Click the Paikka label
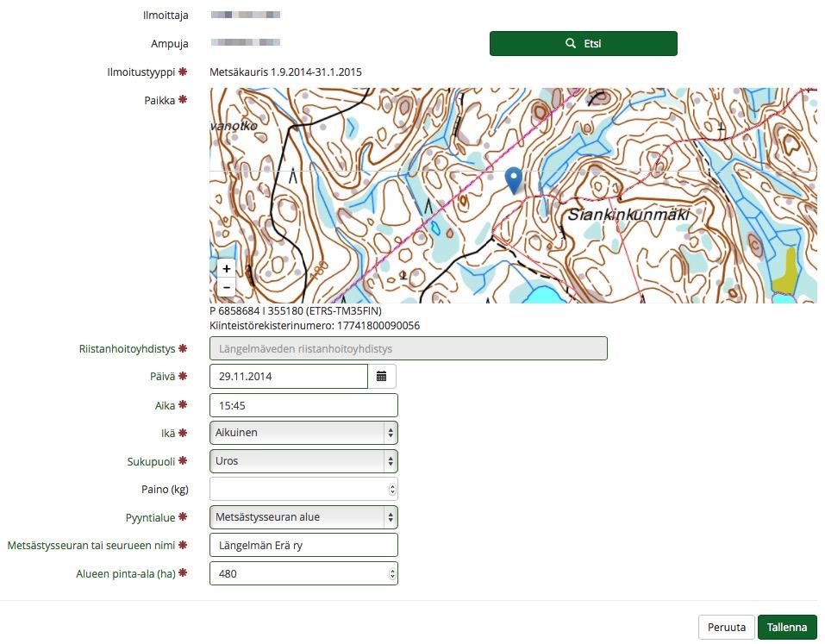Image resolution: width=825 pixels, height=644 pixels. click(x=159, y=100)
